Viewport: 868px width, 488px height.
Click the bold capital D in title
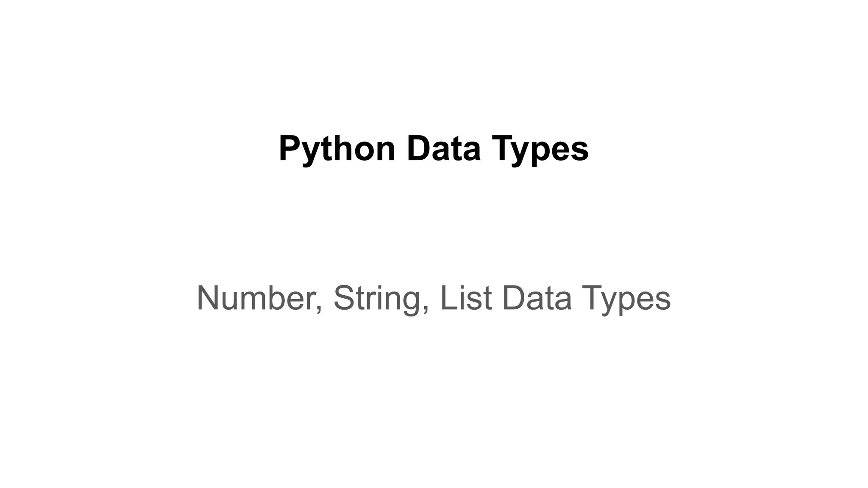[x=418, y=148]
